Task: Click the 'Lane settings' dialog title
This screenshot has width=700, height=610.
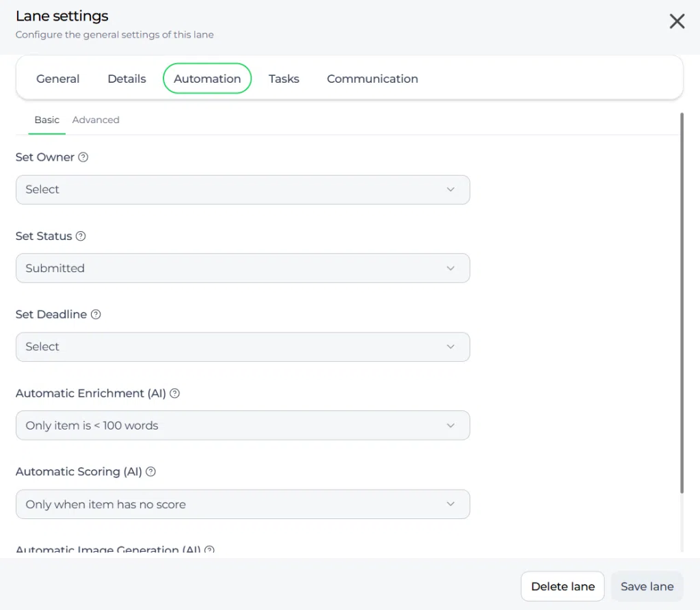Action: 62,16
